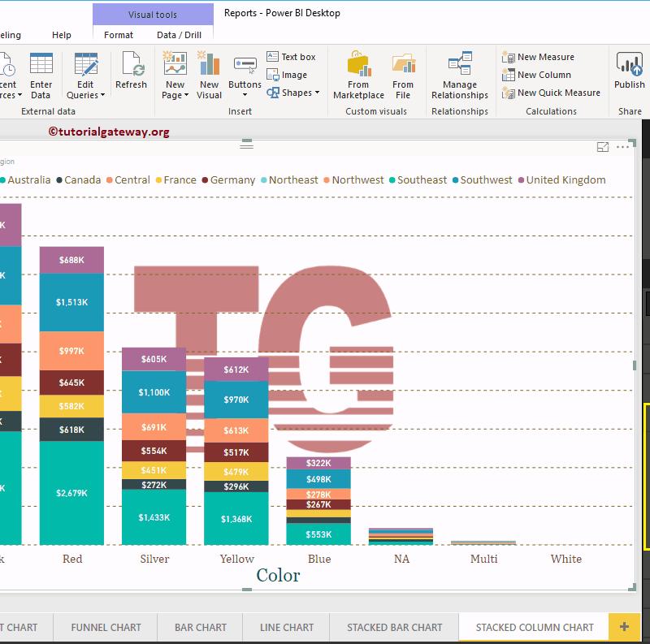
Task: Create a New Column from the Calculations group
Action: pos(541,74)
